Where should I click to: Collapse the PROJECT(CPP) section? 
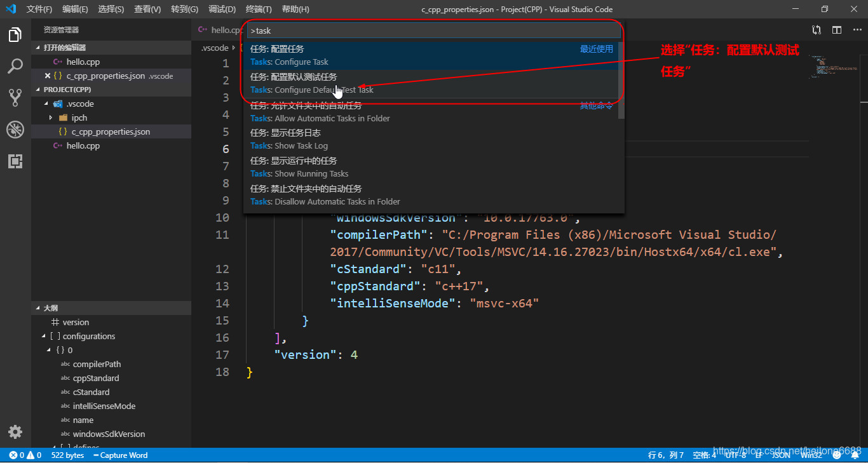pyautogui.click(x=111, y=90)
